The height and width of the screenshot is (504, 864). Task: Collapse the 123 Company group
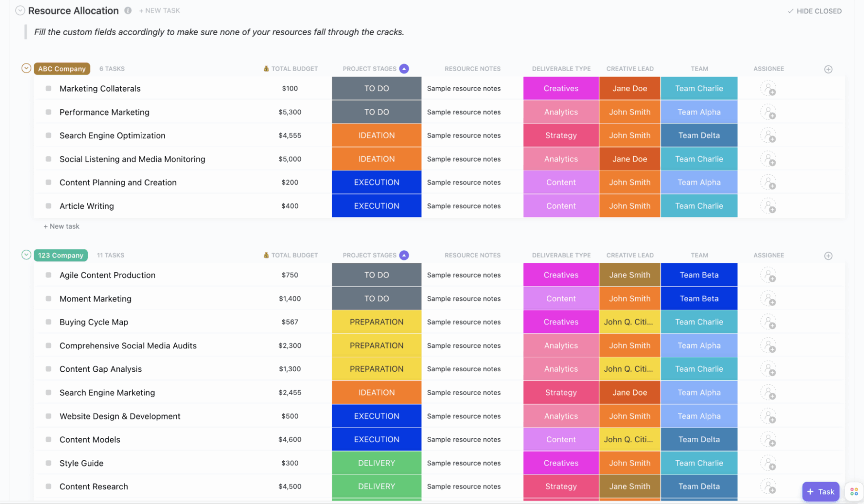[26, 255]
